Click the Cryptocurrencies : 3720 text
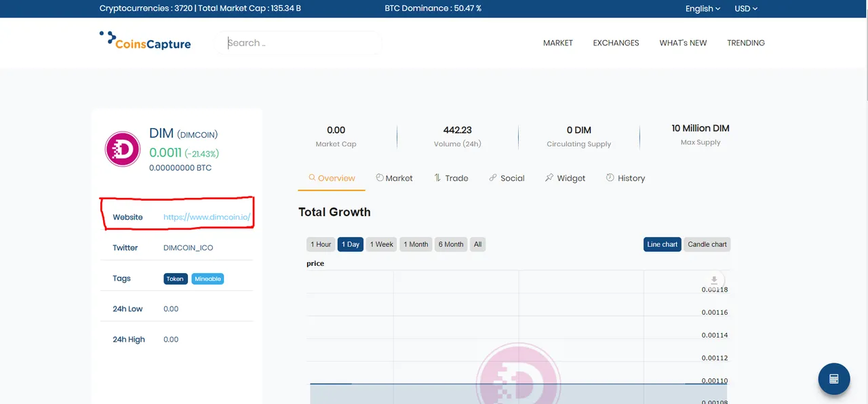Image resolution: width=868 pixels, height=404 pixels. [146, 9]
